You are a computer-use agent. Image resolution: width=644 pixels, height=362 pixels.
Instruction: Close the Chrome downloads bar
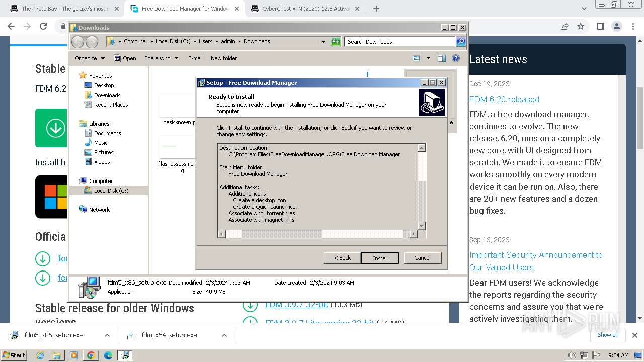coord(634,335)
